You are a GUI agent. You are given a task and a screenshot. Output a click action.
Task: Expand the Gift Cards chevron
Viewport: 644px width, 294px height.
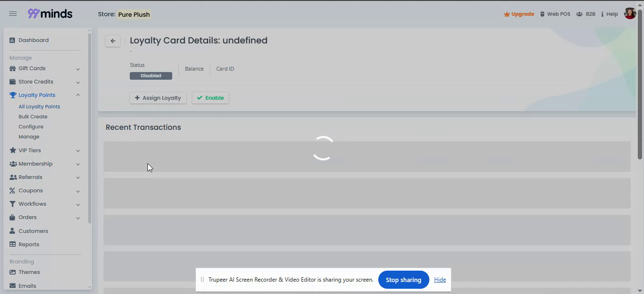point(78,69)
